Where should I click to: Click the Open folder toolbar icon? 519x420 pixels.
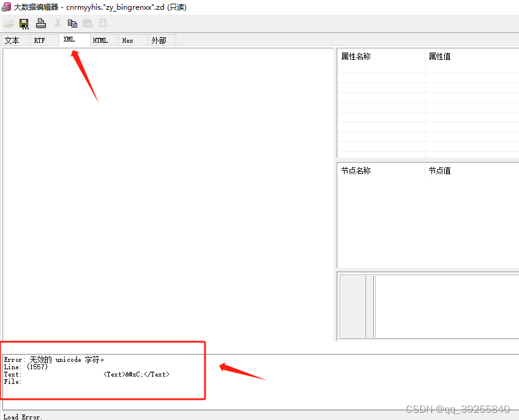coord(9,23)
